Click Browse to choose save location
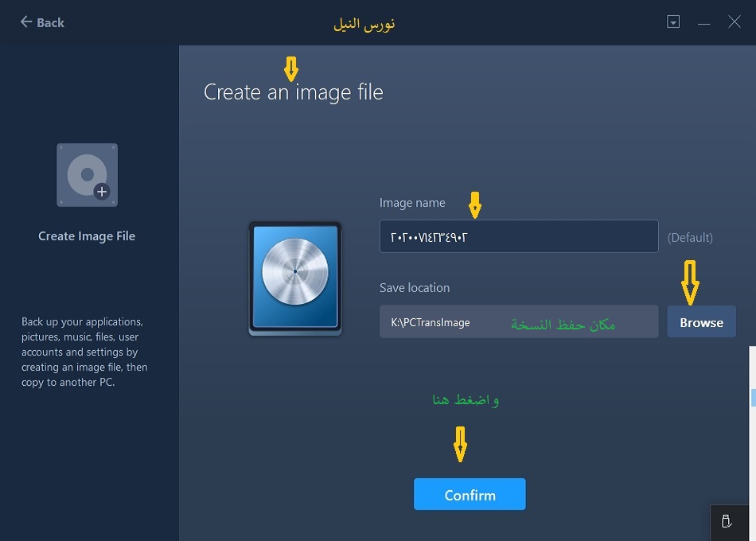Viewport: 756px width, 541px height. point(701,322)
